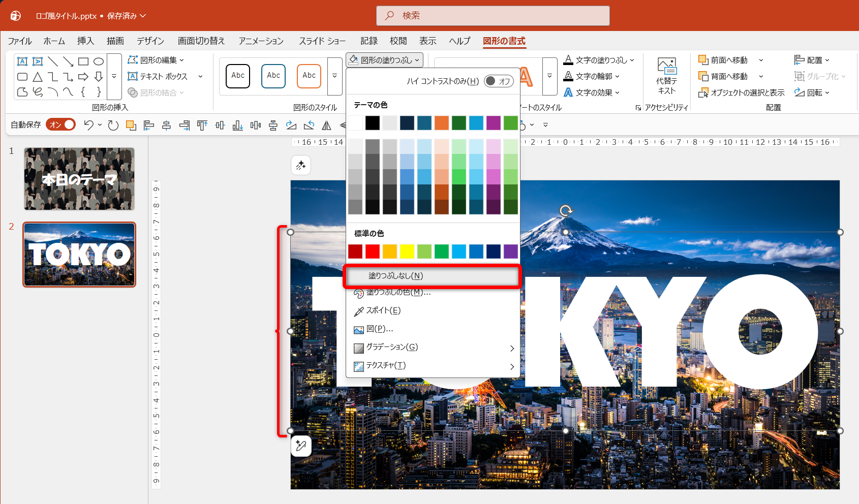
Task: Select the rounded rectangle shape
Action: 22,77
